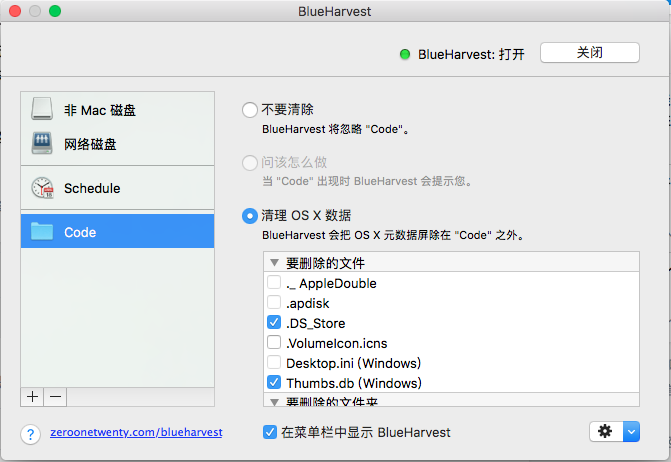This screenshot has height=462, width=671.
Task: Select Schedule in the sidebar
Action: (117, 188)
